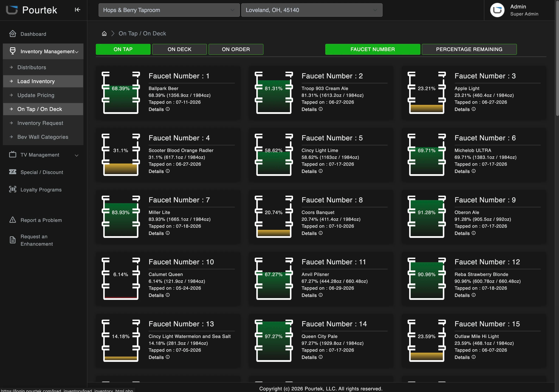Go to Dashboard

click(33, 34)
